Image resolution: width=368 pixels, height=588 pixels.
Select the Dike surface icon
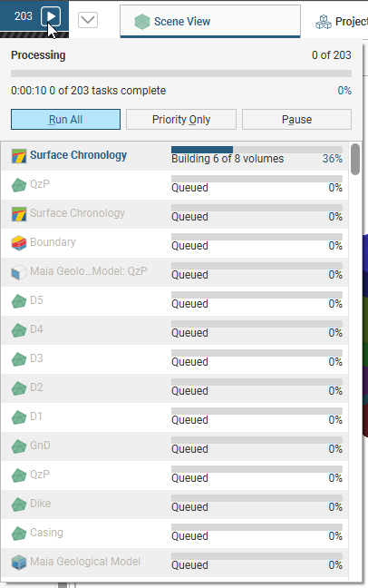pos(19,504)
